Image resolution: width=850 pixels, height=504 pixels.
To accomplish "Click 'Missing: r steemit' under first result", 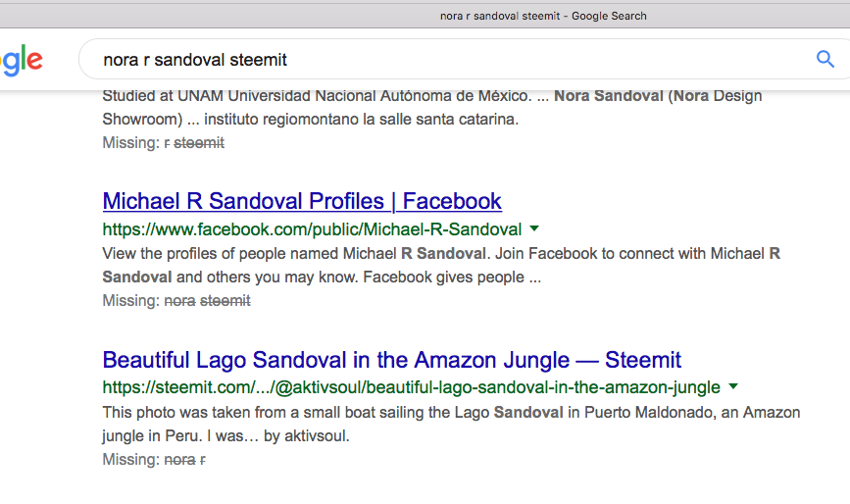I will [164, 143].
